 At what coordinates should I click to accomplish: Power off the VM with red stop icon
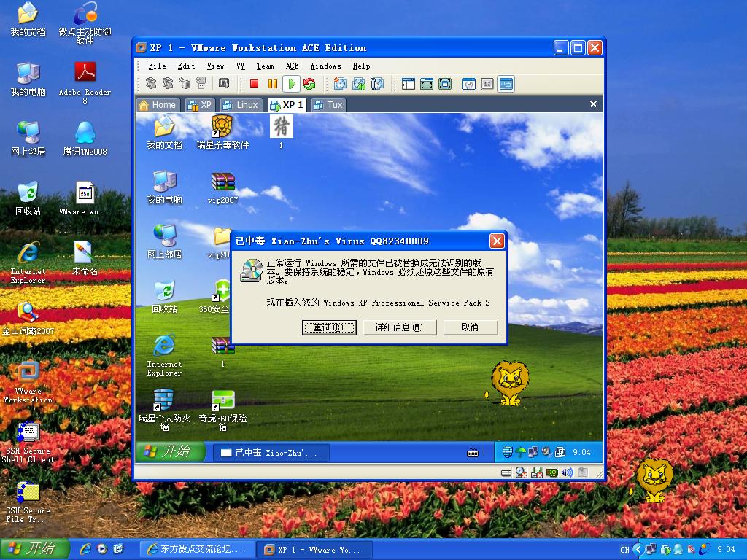pyautogui.click(x=254, y=85)
